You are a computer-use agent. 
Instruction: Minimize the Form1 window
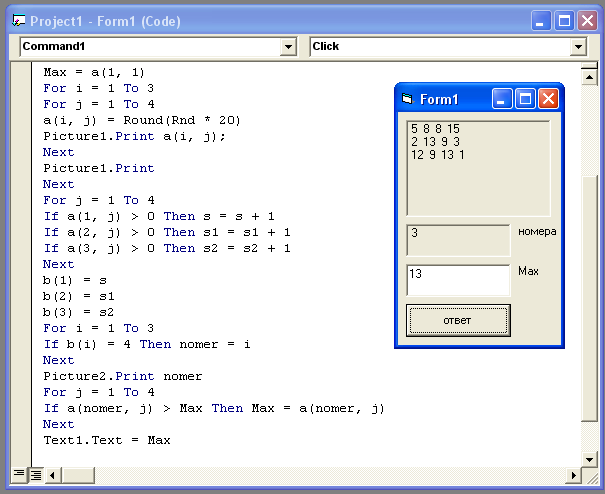click(x=502, y=99)
